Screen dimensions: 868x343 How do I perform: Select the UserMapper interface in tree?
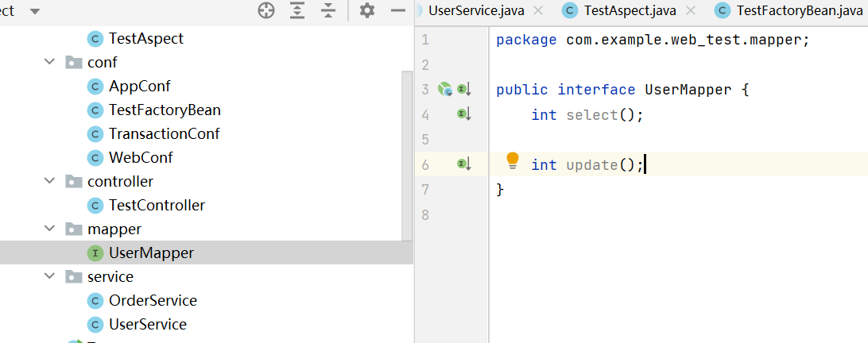151,252
